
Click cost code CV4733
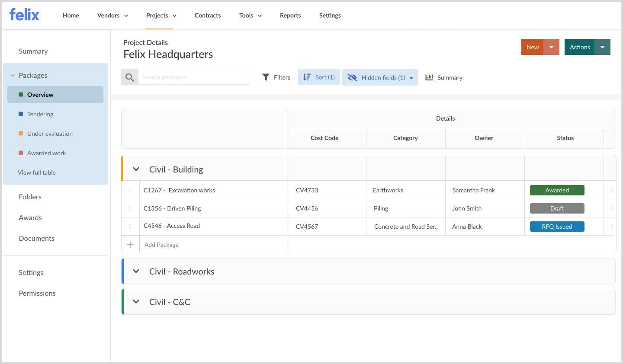(307, 190)
